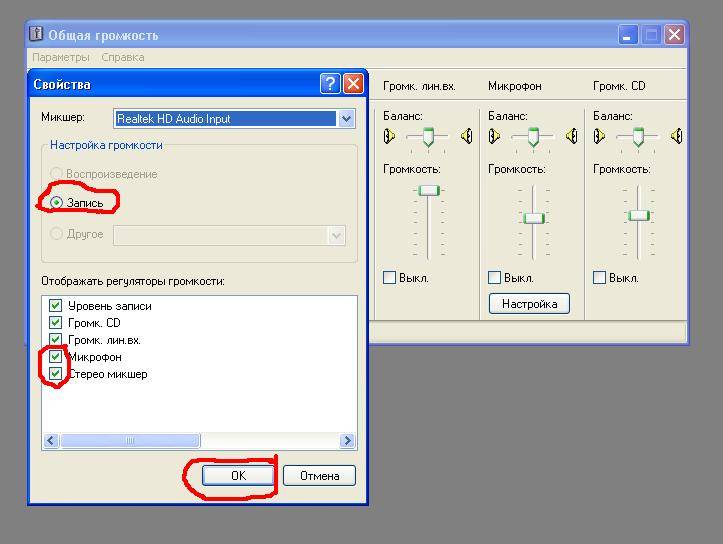
Task: Click the line-in volume slider thumb
Action: click(429, 190)
